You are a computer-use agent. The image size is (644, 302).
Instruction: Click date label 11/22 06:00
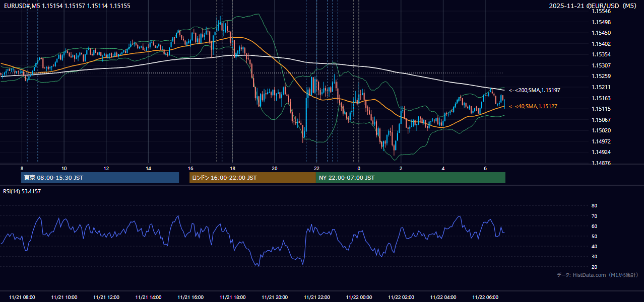click(485, 297)
